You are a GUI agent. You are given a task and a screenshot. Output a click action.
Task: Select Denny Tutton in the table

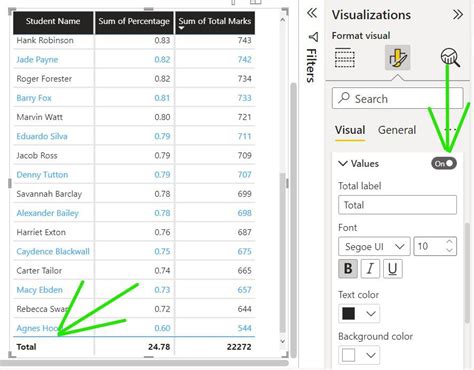[42, 175]
